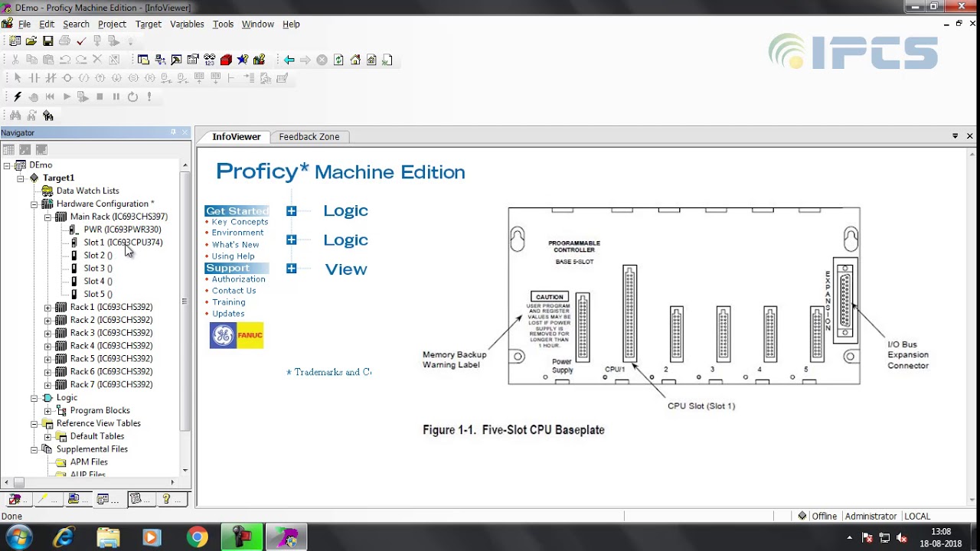The width and height of the screenshot is (980, 551).
Task: Open the Key Concepts link
Action: (x=240, y=222)
